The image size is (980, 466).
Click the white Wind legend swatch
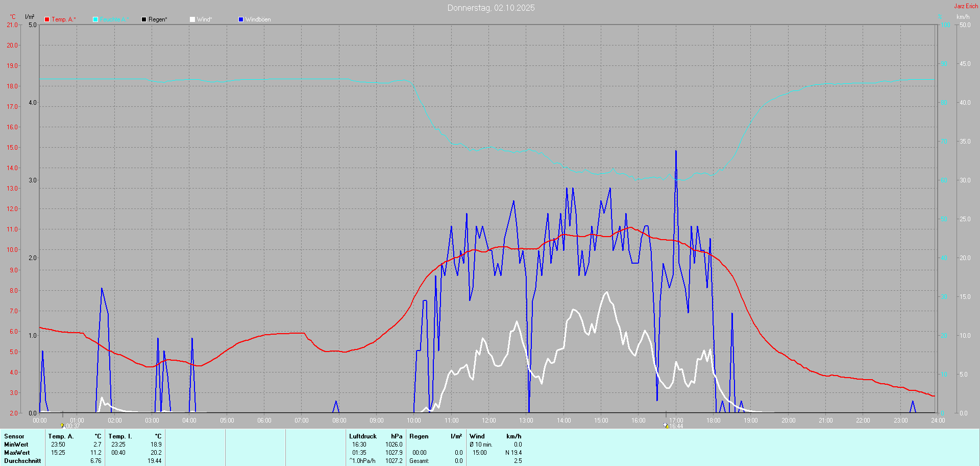pos(192,19)
